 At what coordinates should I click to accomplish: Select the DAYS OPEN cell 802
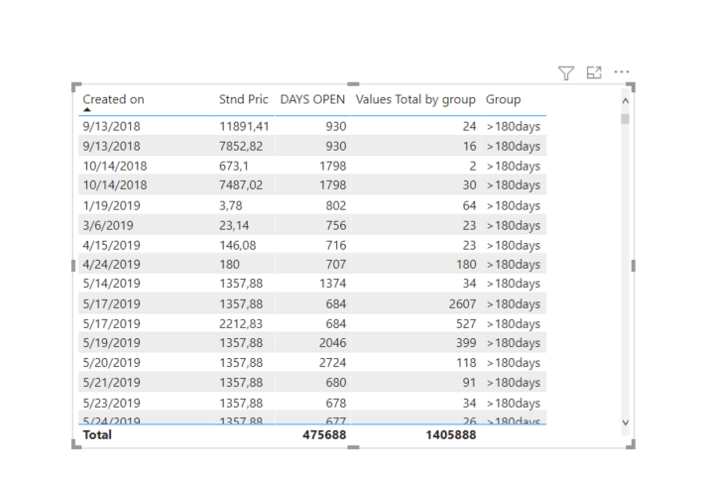(x=336, y=205)
